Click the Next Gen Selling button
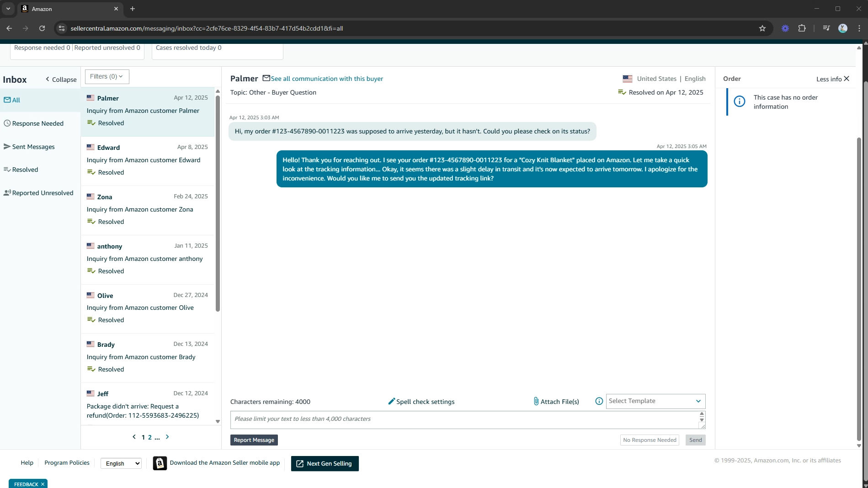Viewport: 868px width, 488px height. [x=325, y=463]
